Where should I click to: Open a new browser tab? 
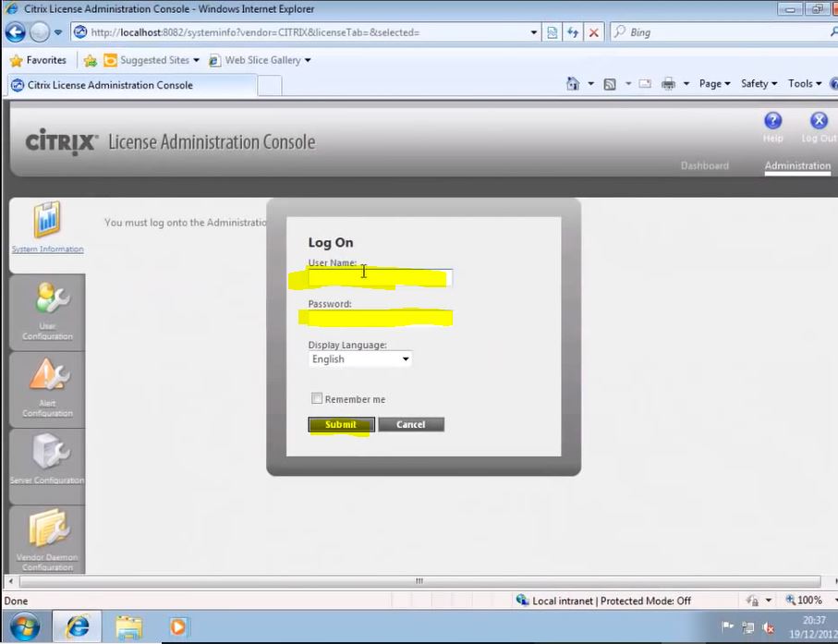coord(270,86)
